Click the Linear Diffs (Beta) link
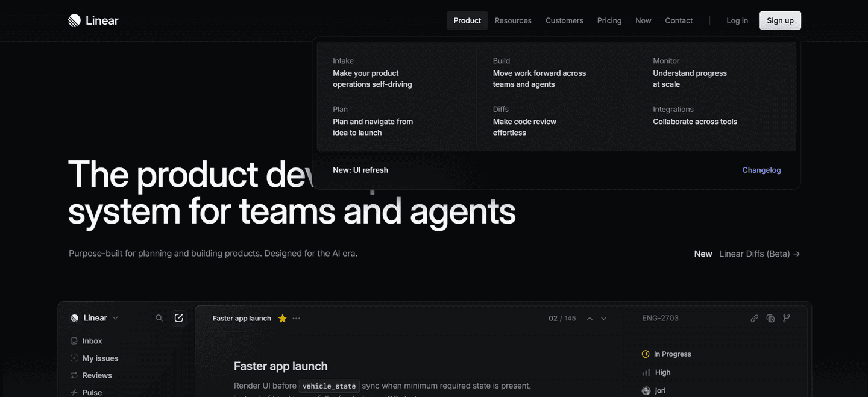Image resolution: width=868 pixels, height=397 pixels. (759, 254)
